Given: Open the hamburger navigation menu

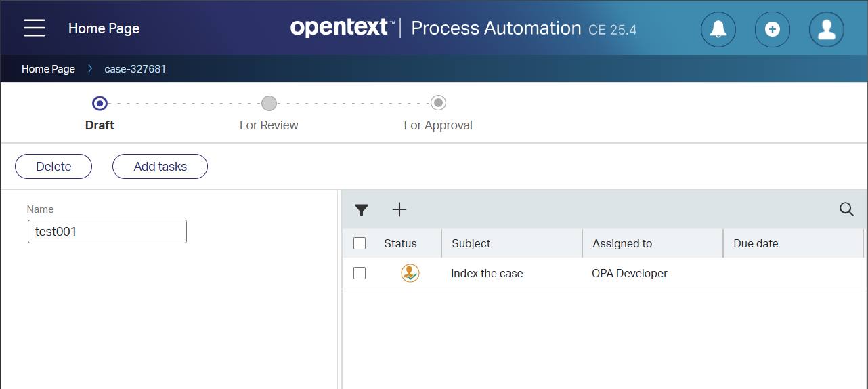Looking at the screenshot, I should pos(35,28).
